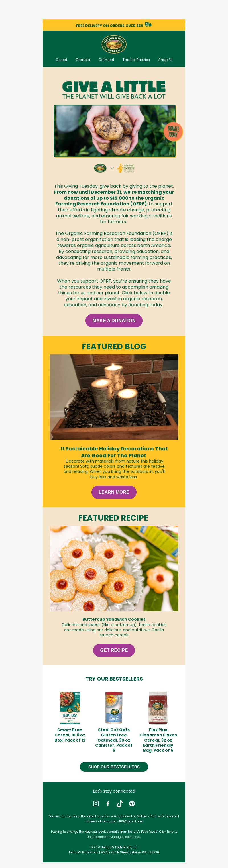228x868 pixels.
Task: Open the Buttercup Sandwich Cookies recipe photo
Action: pos(114,568)
